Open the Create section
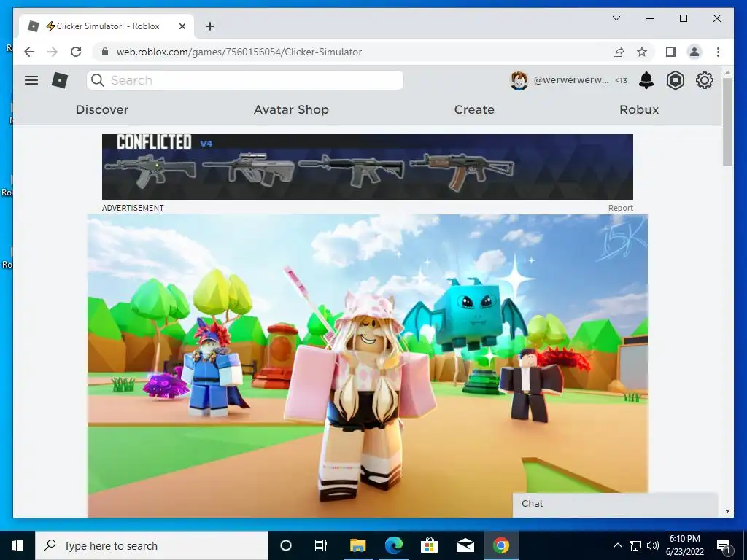 pyautogui.click(x=474, y=109)
